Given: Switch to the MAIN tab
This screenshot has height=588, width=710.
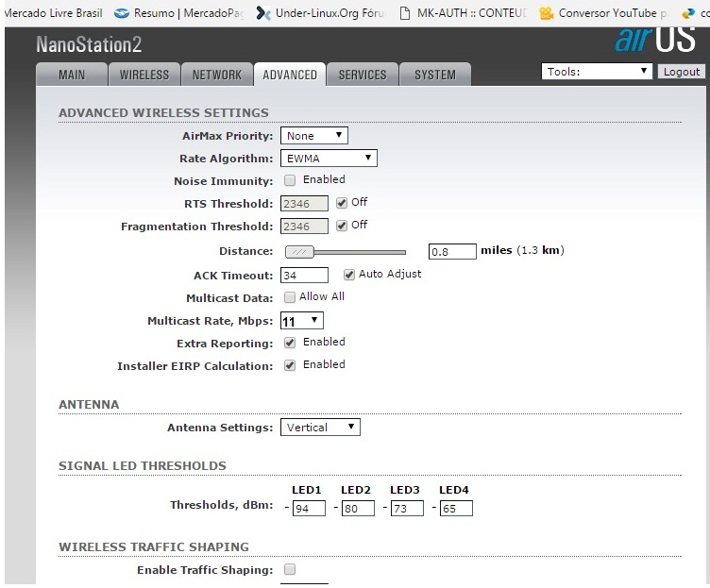Looking at the screenshot, I should [x=72, y=75].
